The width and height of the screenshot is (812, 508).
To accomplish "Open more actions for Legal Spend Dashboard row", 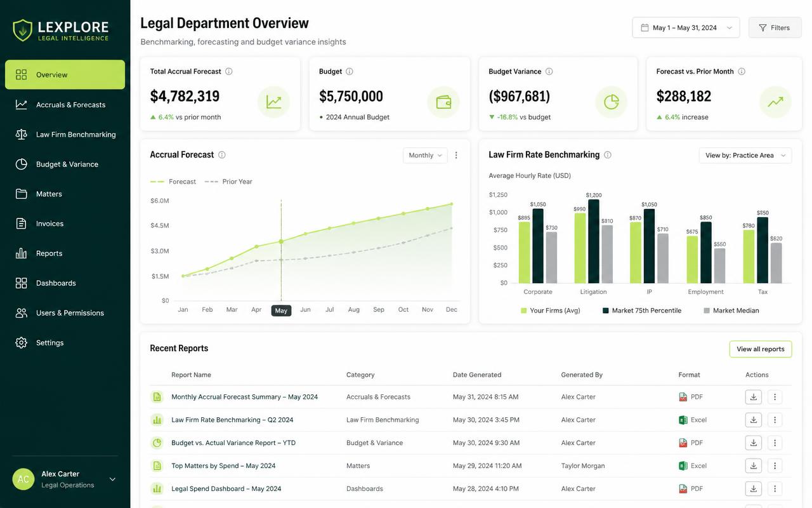I will 775,489.
